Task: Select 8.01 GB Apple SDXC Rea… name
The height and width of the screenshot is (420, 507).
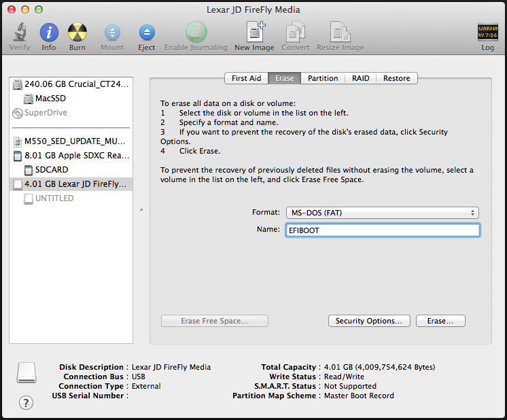Action: 77,156
